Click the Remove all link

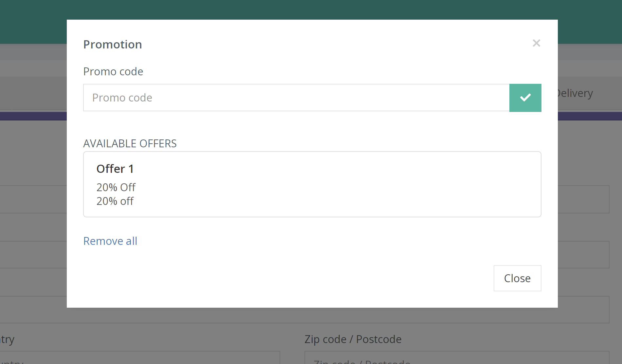(x=110, y=241)
